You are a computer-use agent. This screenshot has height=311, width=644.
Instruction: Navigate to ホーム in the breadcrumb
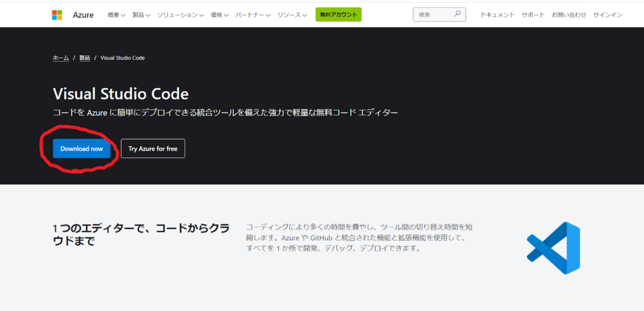pyautogui.click(x=61, y=58)
